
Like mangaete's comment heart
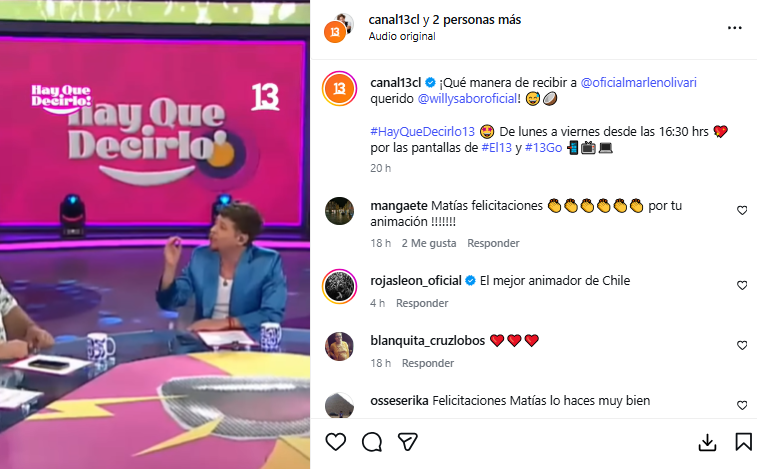click(742, 211)
